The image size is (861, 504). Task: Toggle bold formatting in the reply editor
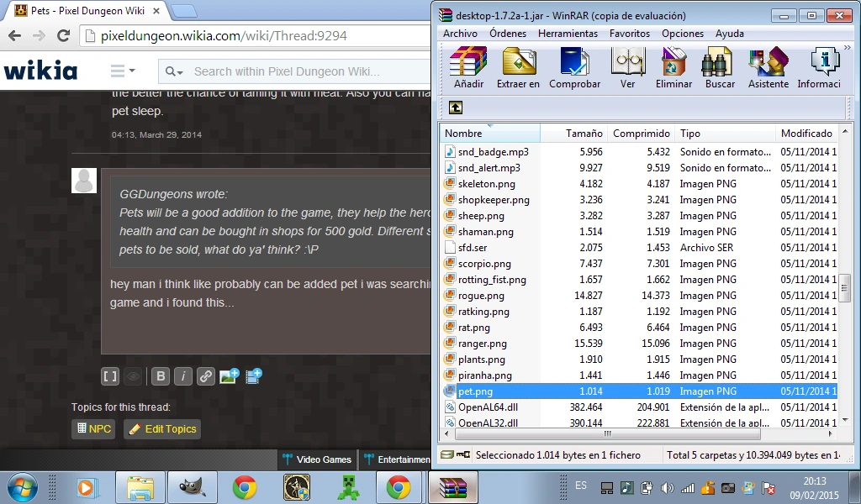pos(160,376)
